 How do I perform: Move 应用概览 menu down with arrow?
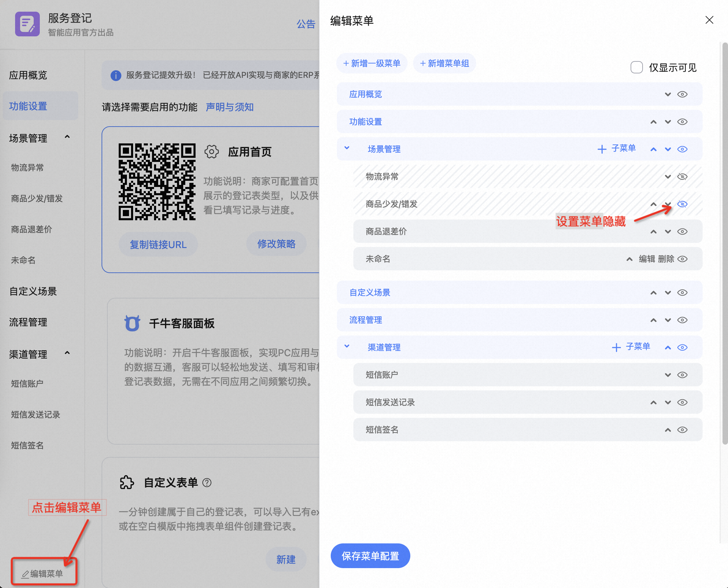point(668,94)
